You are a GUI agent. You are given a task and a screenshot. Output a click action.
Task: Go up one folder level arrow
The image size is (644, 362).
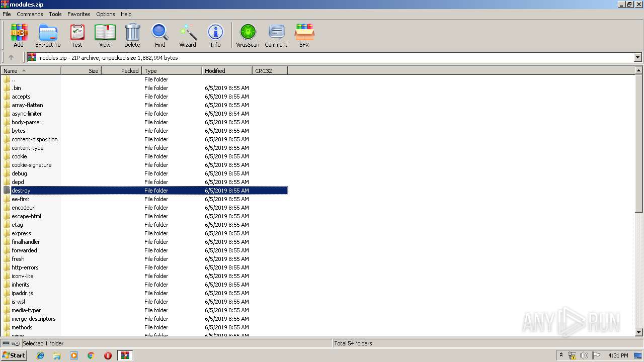pos(11,58)
